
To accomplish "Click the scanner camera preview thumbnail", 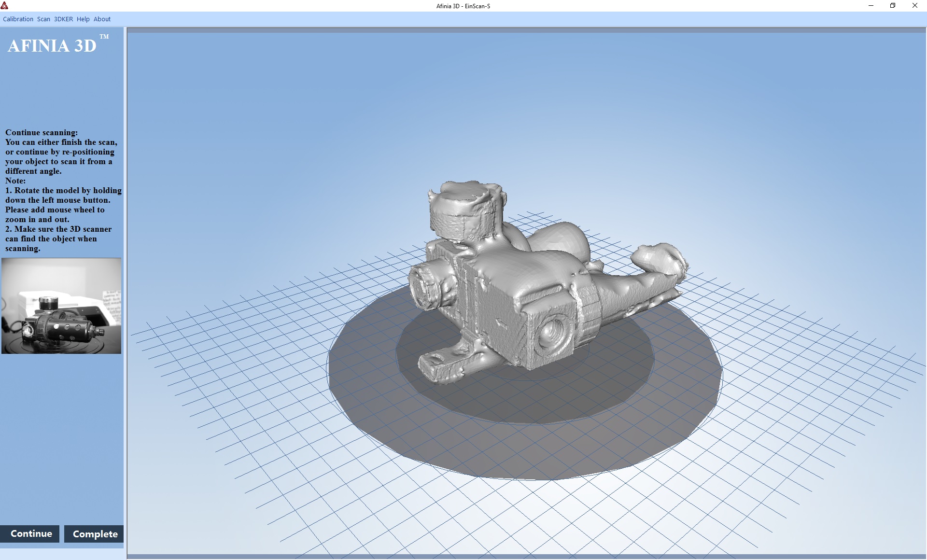I will [x=61, y=306].
